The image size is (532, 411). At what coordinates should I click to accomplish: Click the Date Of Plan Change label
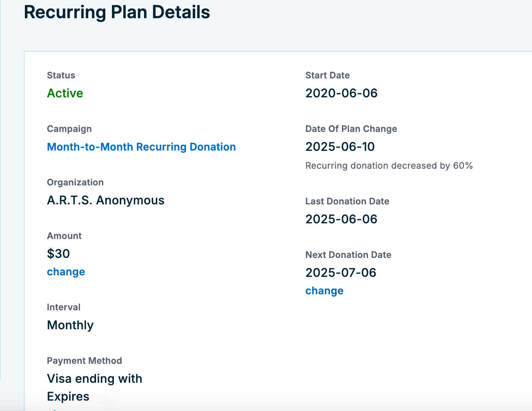pos(351,129)
